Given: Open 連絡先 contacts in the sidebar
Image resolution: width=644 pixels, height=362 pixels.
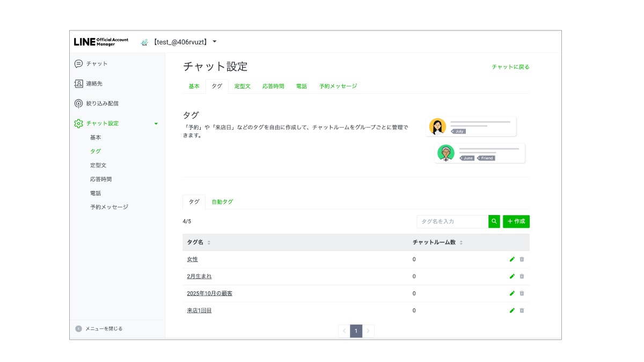Looking at the screenshot, I should pyautogui.click(x=79, y=84).
